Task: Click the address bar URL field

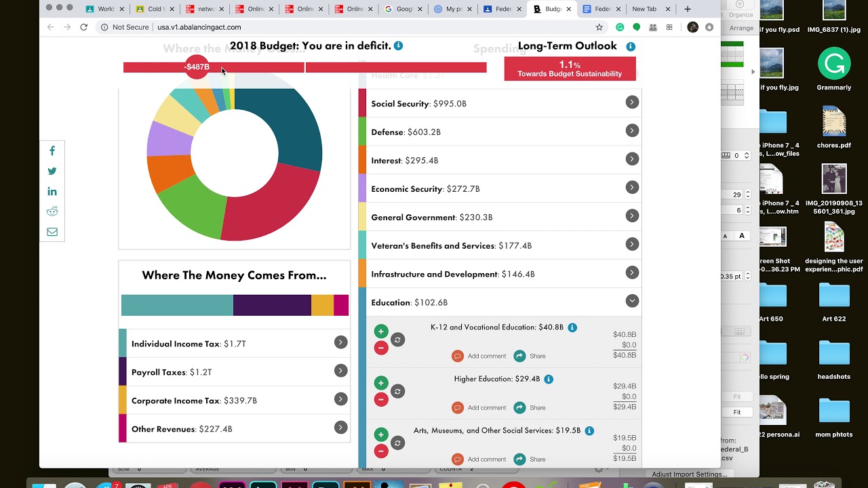Action: 346,27
